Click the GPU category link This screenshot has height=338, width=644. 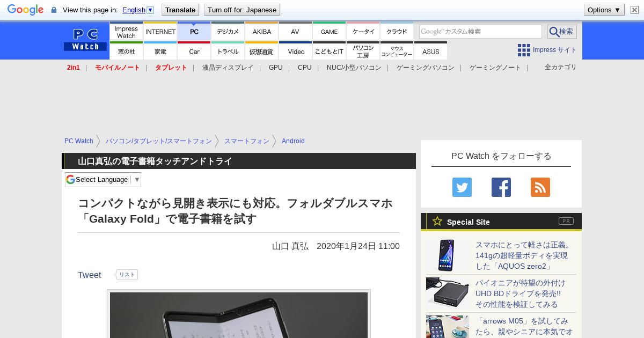[276, 68]
